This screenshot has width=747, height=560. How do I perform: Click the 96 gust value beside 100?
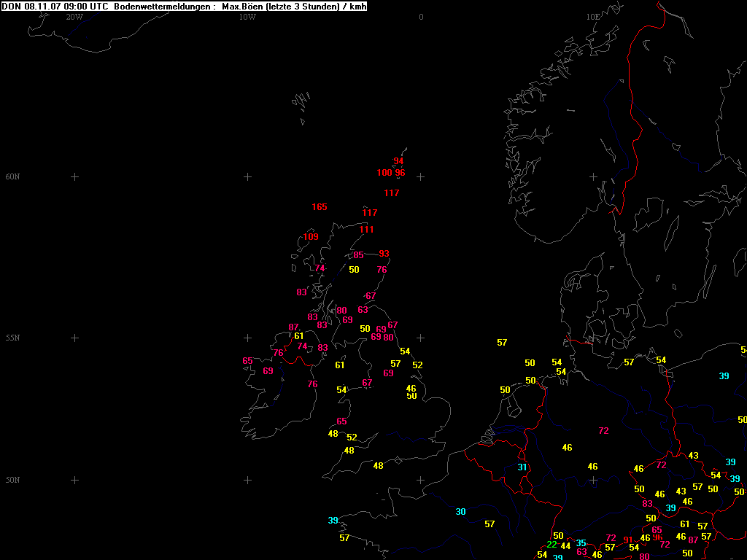(400, 173)
